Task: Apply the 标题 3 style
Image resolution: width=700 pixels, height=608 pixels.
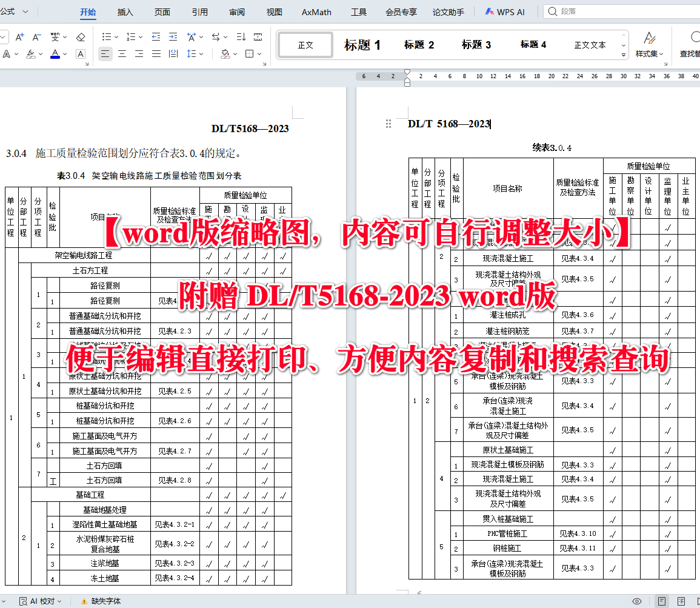Action: (x=476, y=45)
